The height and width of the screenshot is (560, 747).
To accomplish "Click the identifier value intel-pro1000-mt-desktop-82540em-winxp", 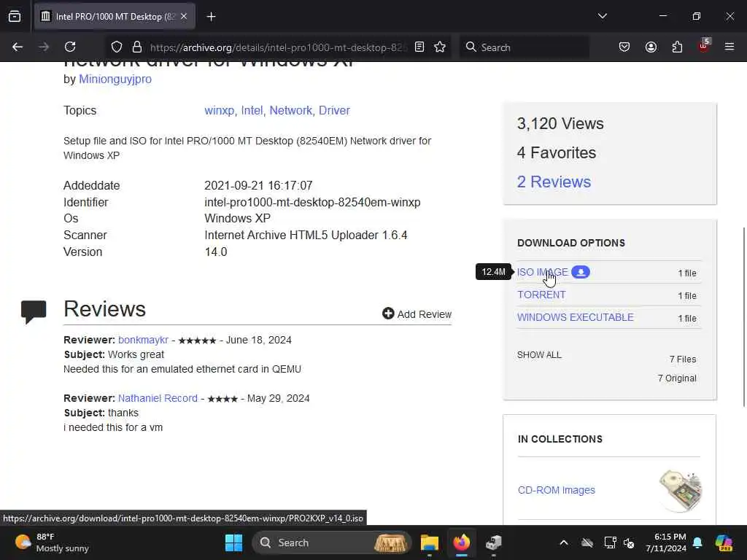I will (x=312, y=203).
